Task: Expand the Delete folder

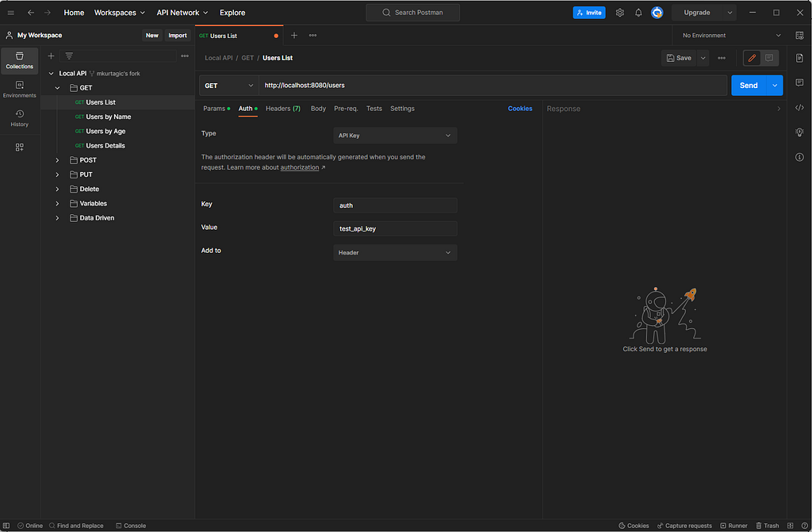Action: click(x=57, y=189)
